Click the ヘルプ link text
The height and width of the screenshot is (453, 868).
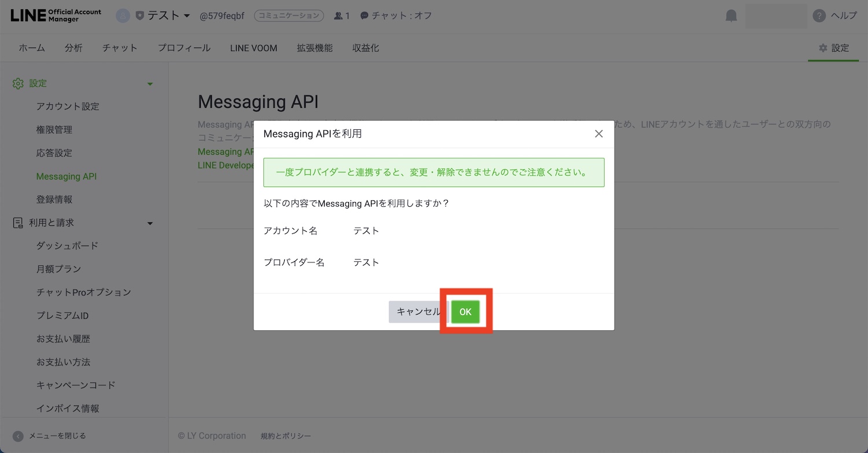pyautogui.click(x=844, y=16)
